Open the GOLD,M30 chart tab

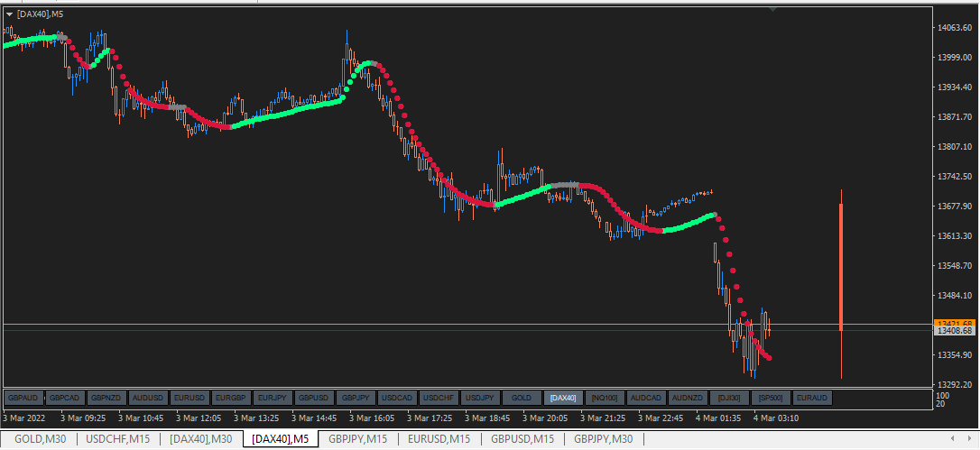38,439
